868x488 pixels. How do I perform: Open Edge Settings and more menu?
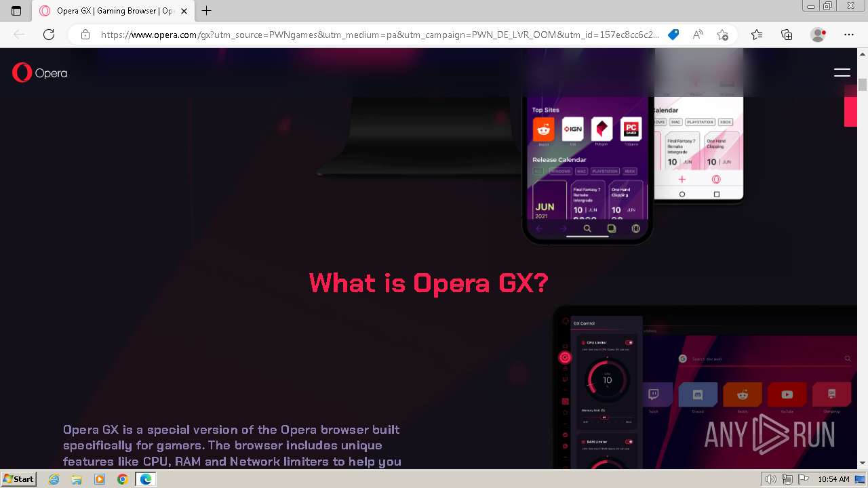tap(848, 35)
